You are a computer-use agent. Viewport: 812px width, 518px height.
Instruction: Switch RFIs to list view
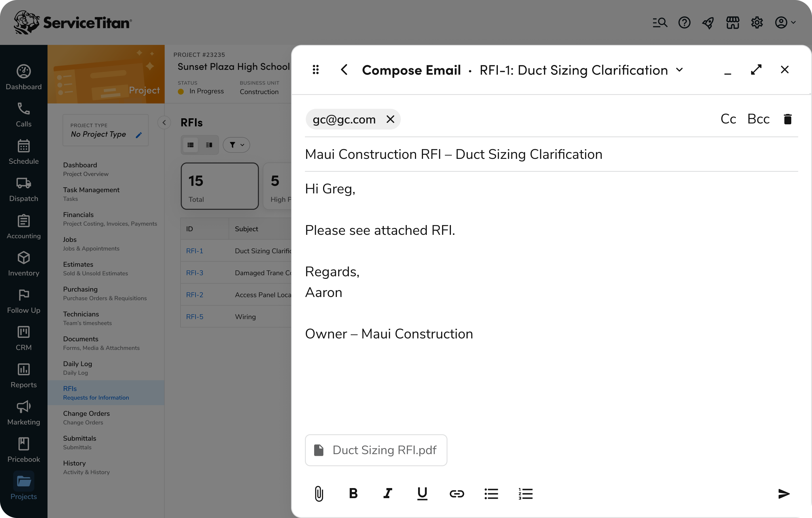click(x=191, y=145)
